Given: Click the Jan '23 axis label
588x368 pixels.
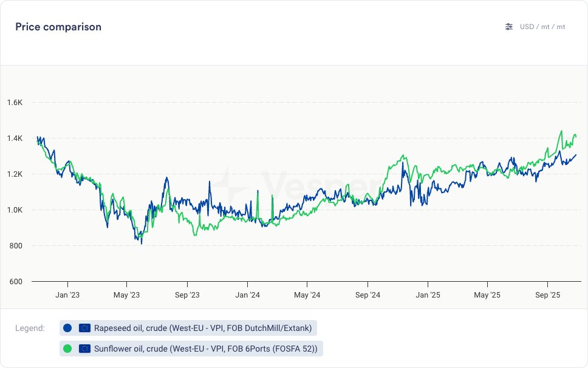Looking at the screenshot, I should point(67,295).
